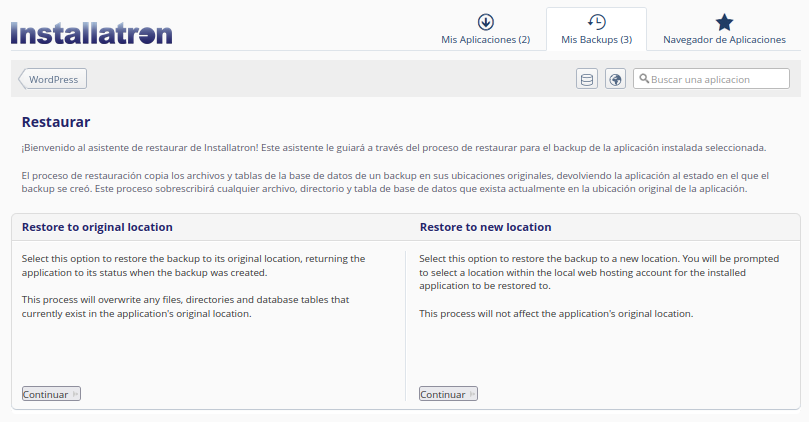Switch to the Mis Backups (3) tab
This screenshot has height=422, width=809.
coord(596,40)
